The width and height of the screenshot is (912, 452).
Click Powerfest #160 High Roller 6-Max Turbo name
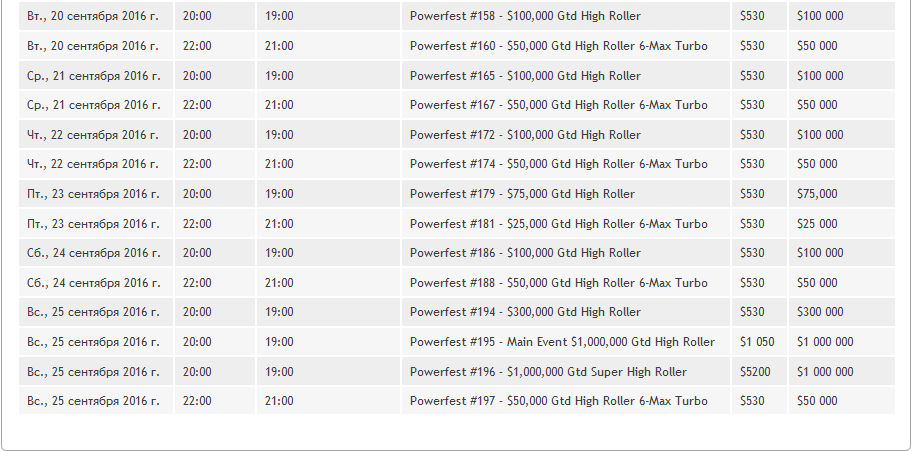click(558, 46)
